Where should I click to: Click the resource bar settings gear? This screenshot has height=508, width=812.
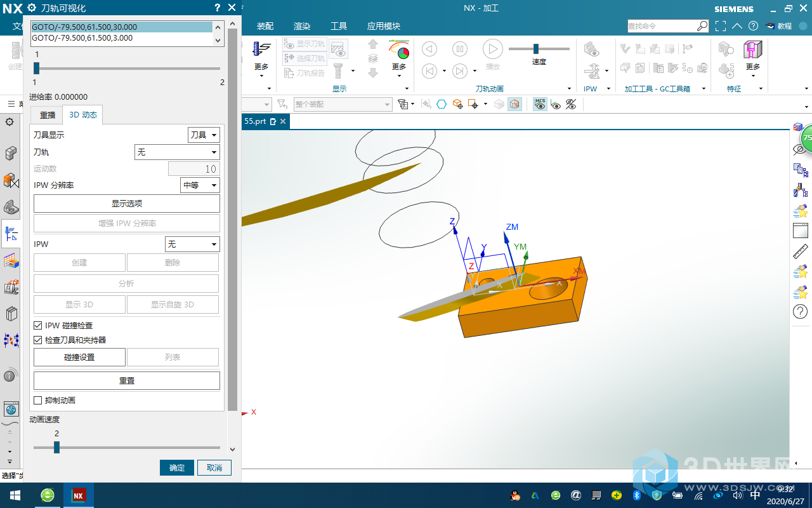coord(10,122)
